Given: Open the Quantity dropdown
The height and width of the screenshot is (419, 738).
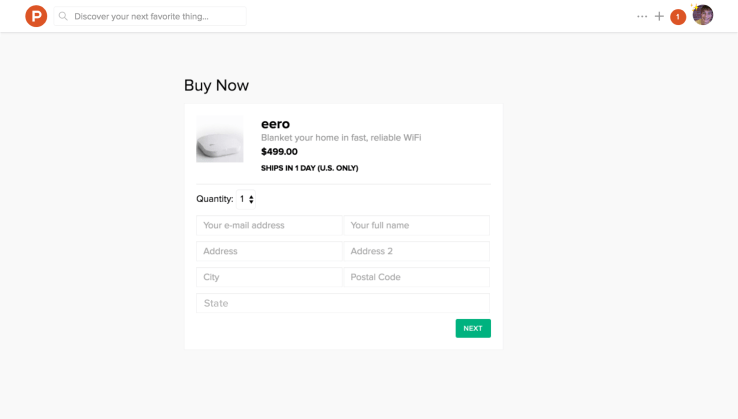Looking at the screenshot, I should coord(246,199).
